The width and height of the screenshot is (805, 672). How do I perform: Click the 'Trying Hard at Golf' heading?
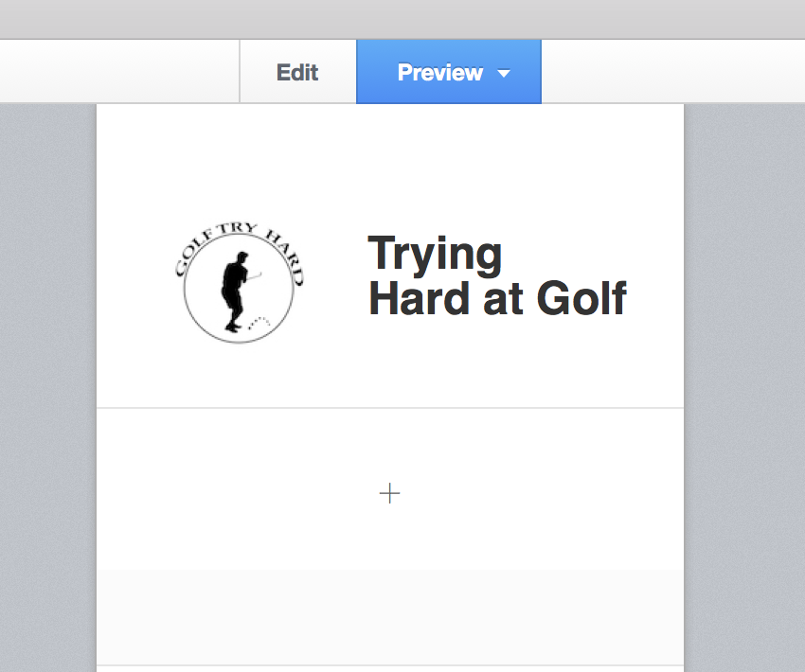[496, 276]
